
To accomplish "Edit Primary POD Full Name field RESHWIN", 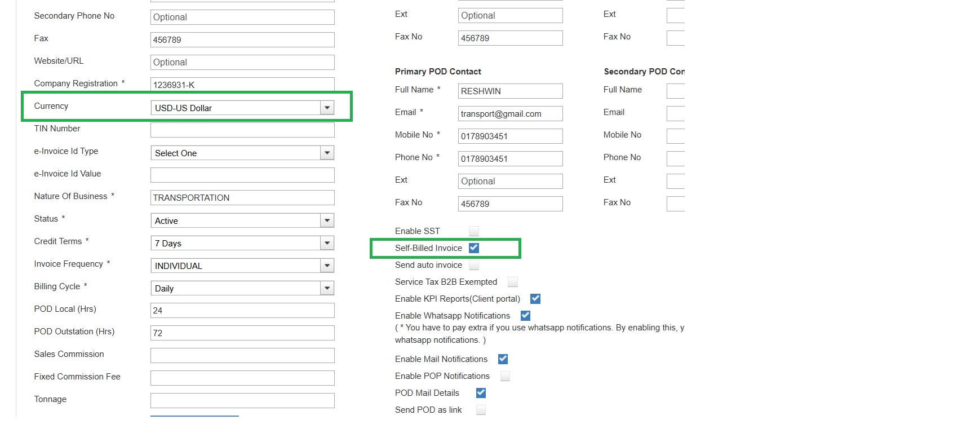I will (511, 91).
